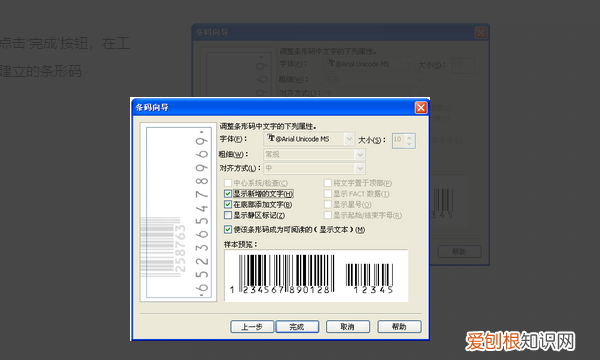The height and width of the screenshot is (360, 600).
Task: Click 帮助 button in background window
Action: (x=459, y=252)
